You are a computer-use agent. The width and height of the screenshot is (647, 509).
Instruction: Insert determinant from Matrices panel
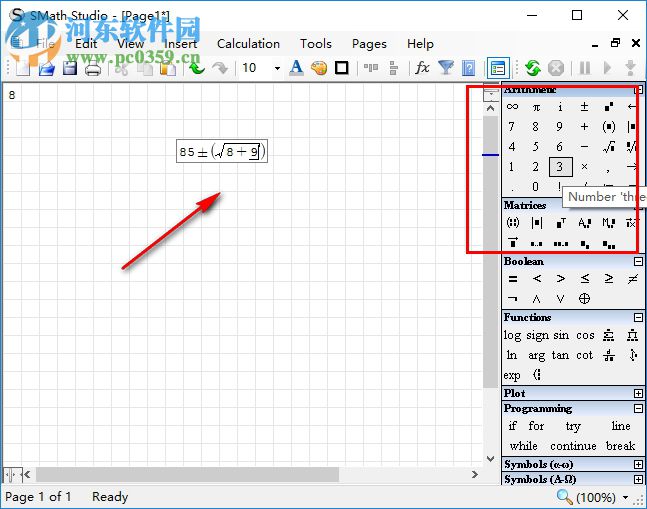click(x=536, y=223)
